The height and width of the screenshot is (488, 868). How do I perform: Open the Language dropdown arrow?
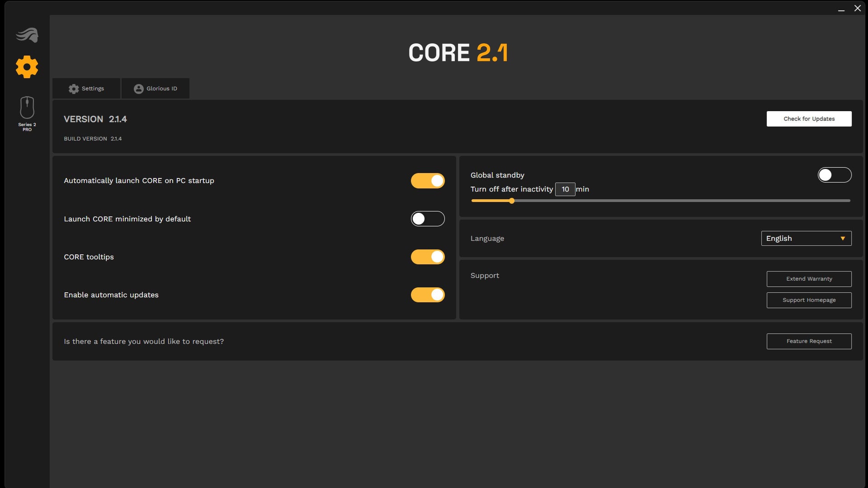(x=842, y=238)
